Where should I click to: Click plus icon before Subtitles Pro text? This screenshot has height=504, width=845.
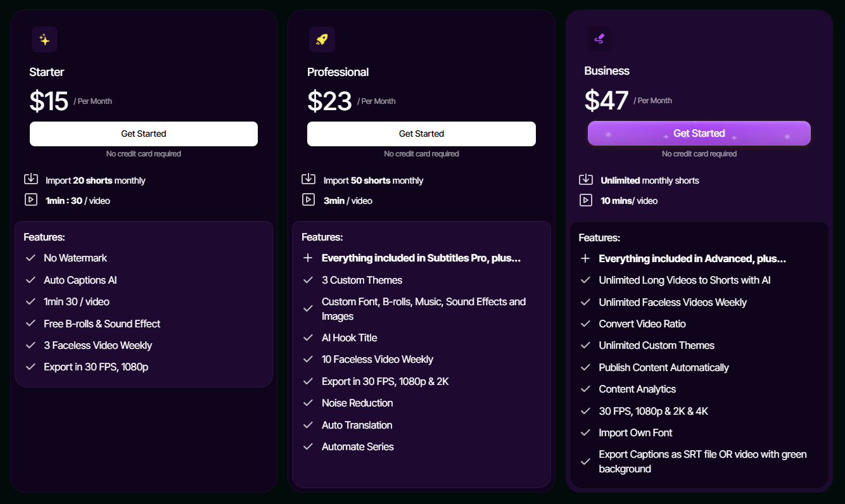click(308, 258)
